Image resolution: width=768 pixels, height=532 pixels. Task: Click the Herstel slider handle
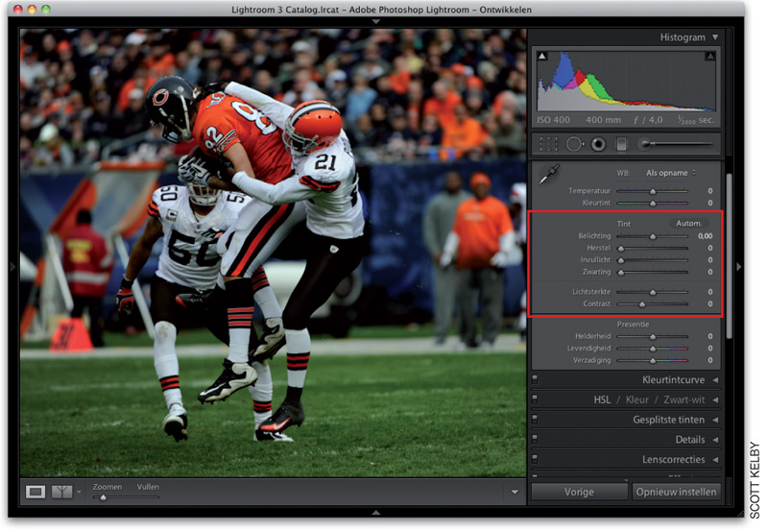pyautogui.click(x=621, y=249)
